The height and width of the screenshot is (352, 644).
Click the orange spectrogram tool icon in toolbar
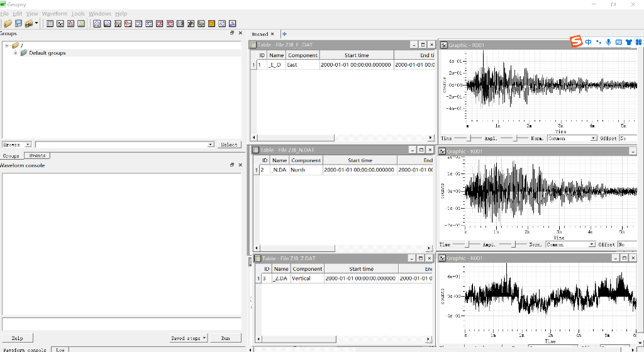212,24
